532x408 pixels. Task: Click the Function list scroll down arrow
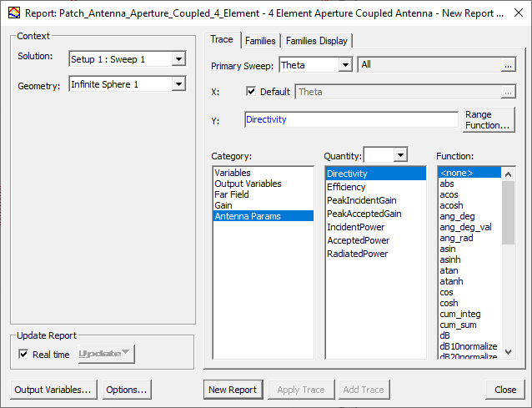click(508, 352)
